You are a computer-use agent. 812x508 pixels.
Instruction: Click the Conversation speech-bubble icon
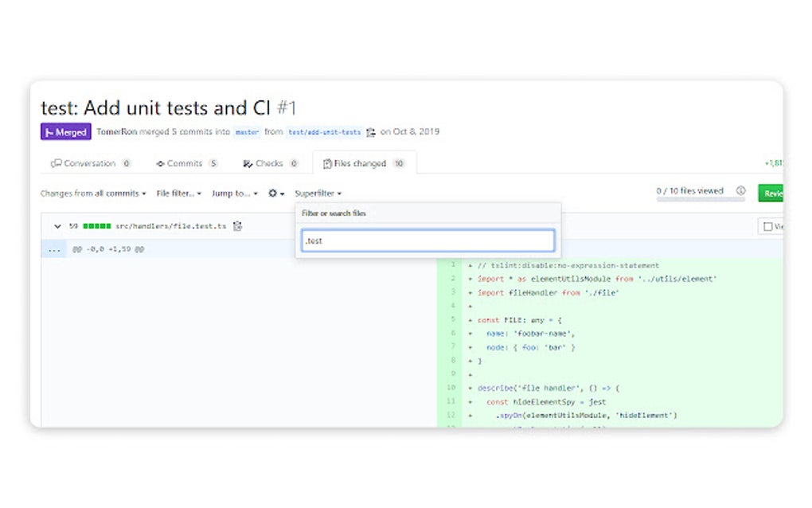[x=56, y=164]
